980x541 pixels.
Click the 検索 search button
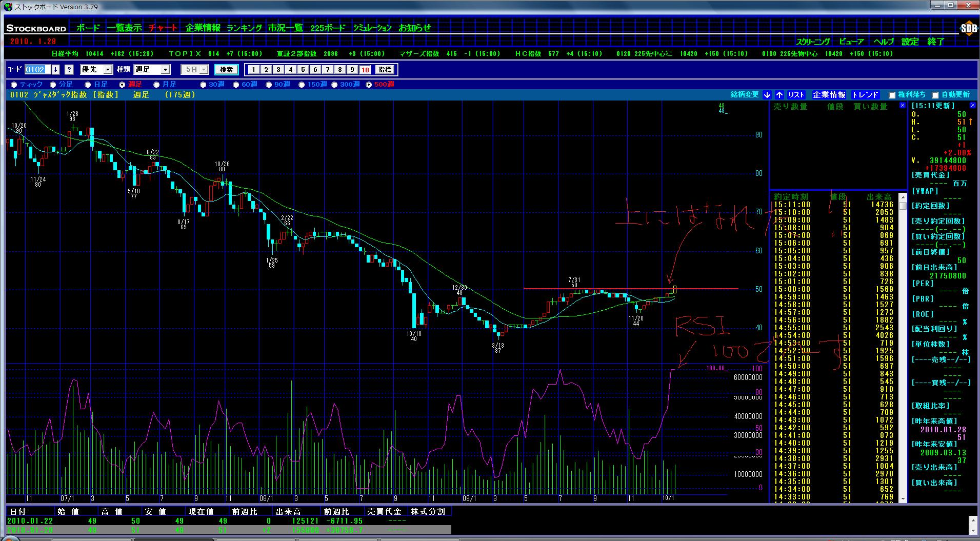pos(226,70)
